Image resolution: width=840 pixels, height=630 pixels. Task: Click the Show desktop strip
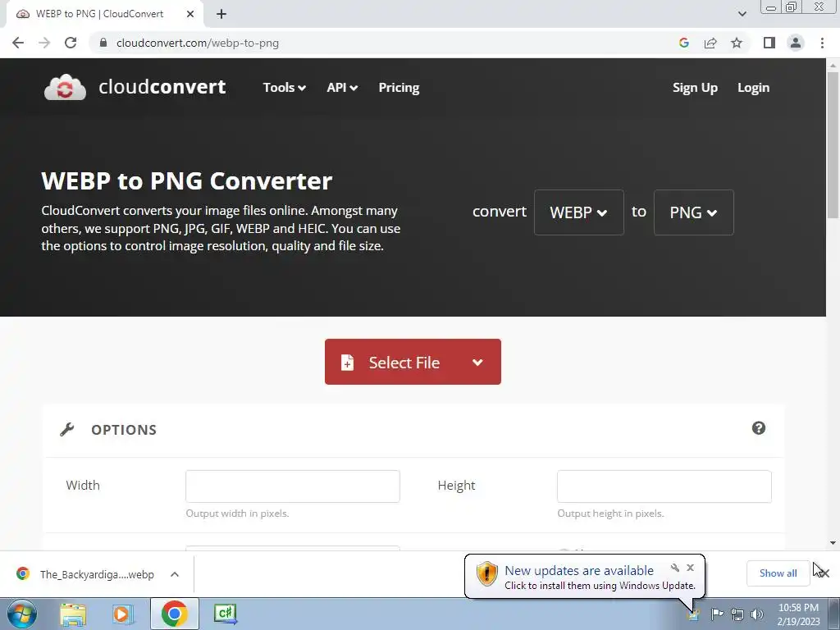tap(834, 614)
